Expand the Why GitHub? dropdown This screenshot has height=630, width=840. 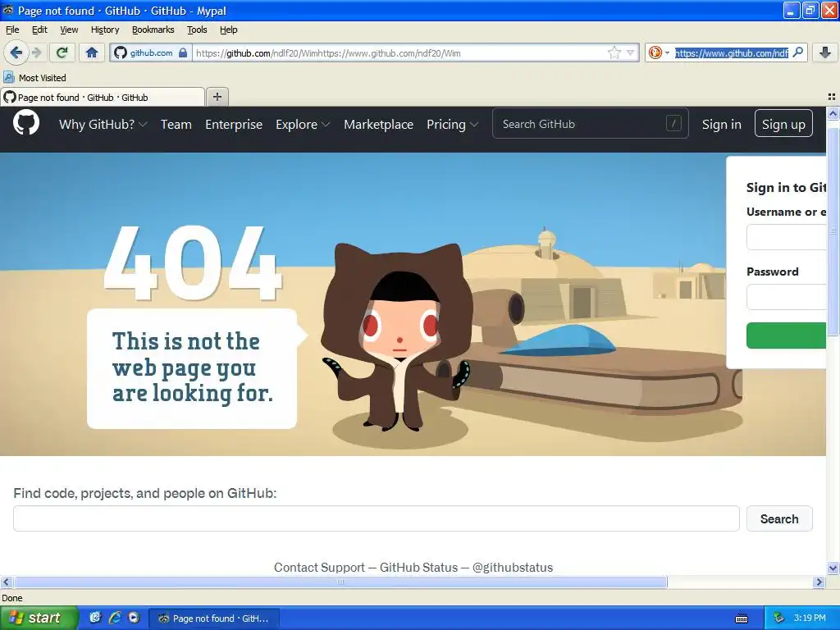[x=103, y=125]
